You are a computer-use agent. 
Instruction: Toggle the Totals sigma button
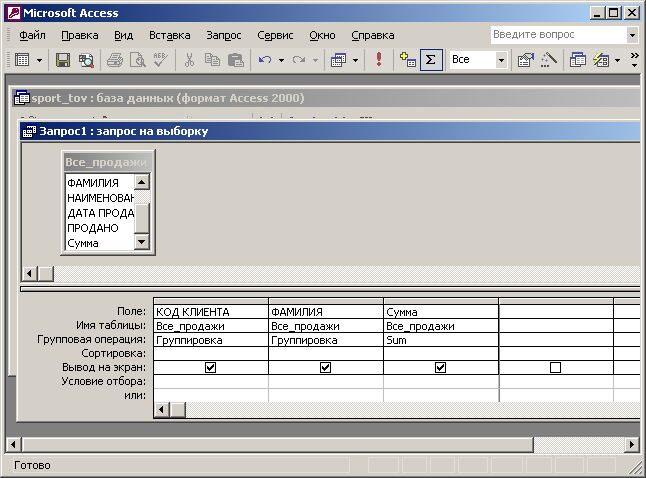431,60
